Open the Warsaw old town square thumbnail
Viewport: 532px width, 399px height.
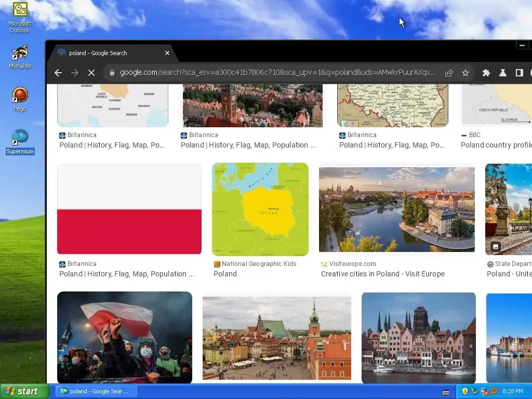pyautogui.click(x=277, y=338)
